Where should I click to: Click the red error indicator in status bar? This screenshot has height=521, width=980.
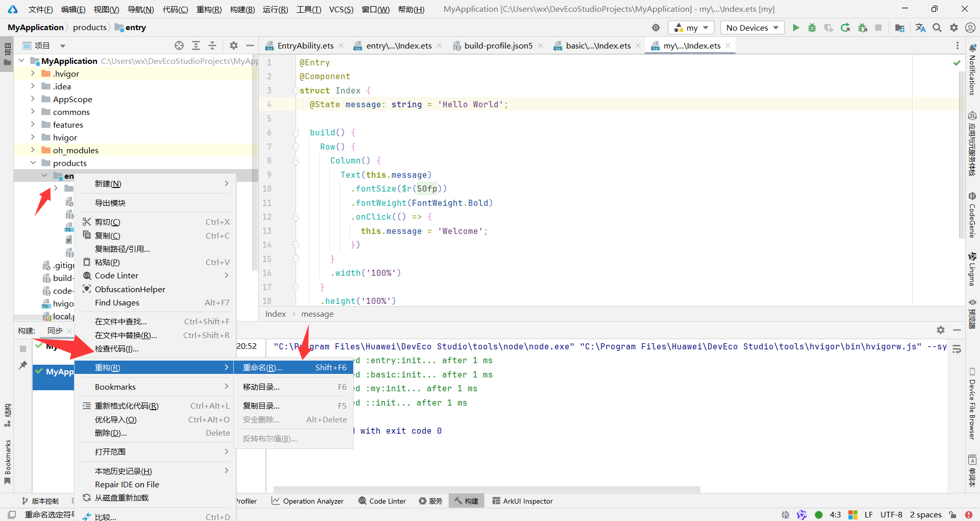click(969, 514)
